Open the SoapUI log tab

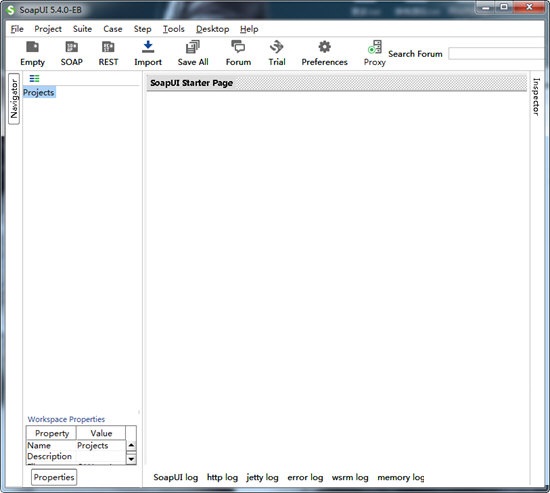[x=176, y=477]
